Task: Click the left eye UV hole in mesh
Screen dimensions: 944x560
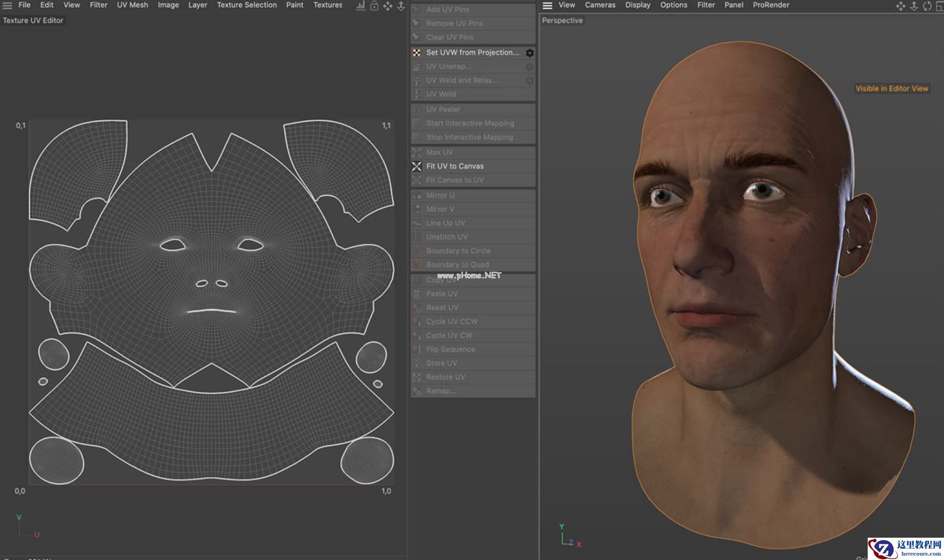Action: pos(173,245)
